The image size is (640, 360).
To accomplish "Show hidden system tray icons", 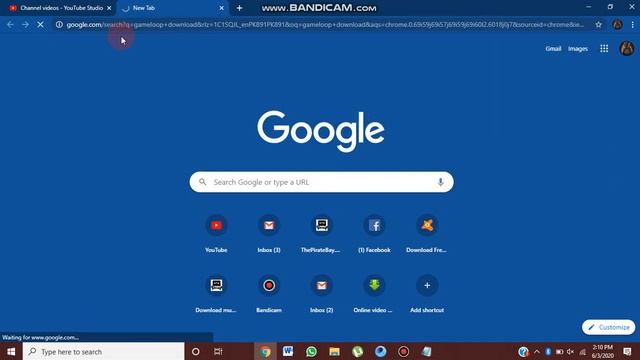I will (537, 351).
